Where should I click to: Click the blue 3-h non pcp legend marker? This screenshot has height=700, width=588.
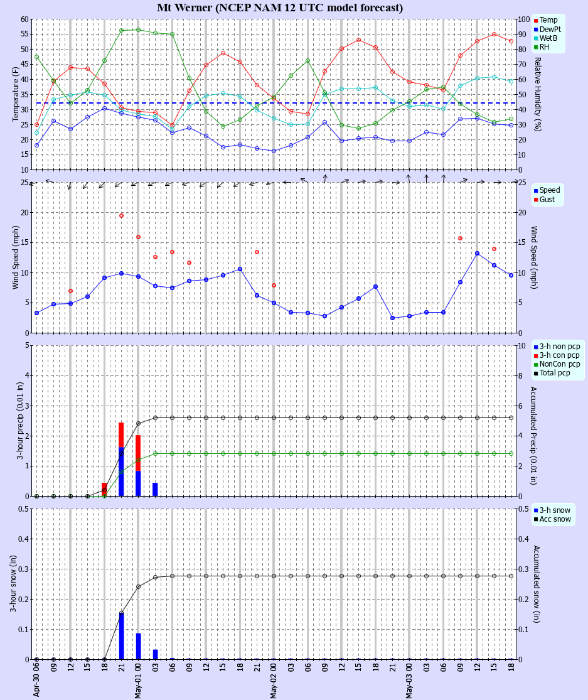click(536, 347)
